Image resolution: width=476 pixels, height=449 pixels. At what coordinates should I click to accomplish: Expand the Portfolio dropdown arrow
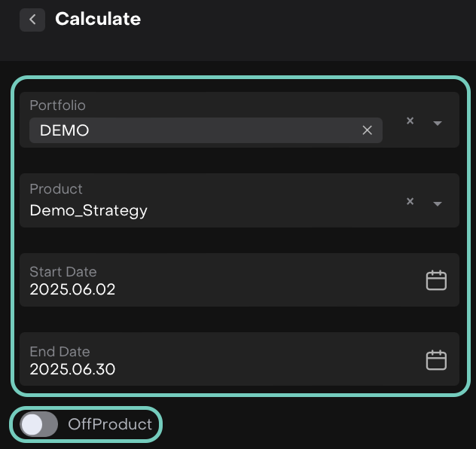[438, 123]
